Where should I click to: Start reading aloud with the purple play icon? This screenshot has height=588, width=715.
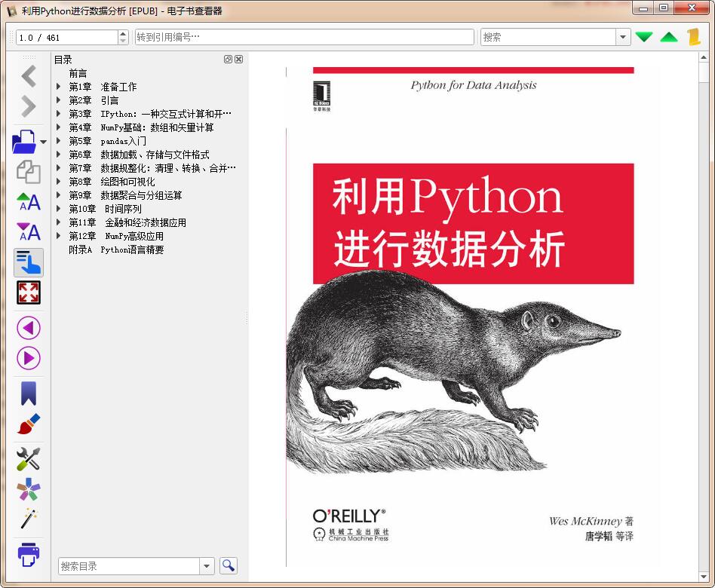pyautogui.click(x=27, y=358)
